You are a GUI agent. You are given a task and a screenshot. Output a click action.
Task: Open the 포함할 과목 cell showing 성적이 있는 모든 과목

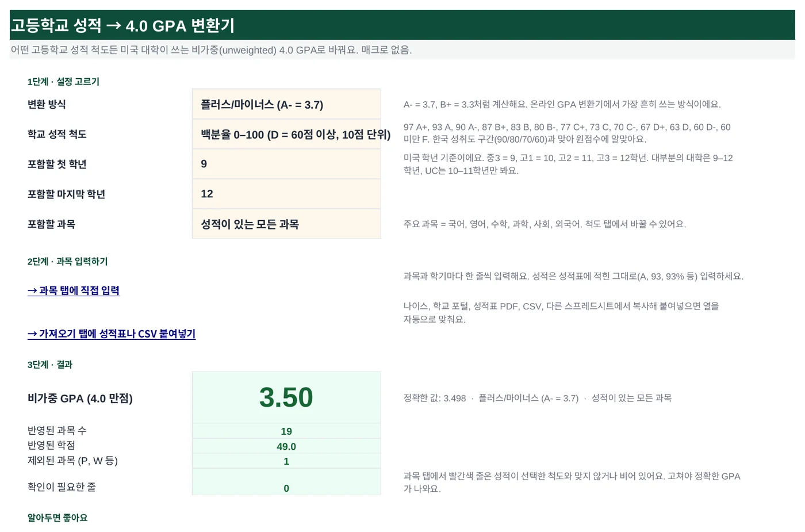tap(286, 224)
